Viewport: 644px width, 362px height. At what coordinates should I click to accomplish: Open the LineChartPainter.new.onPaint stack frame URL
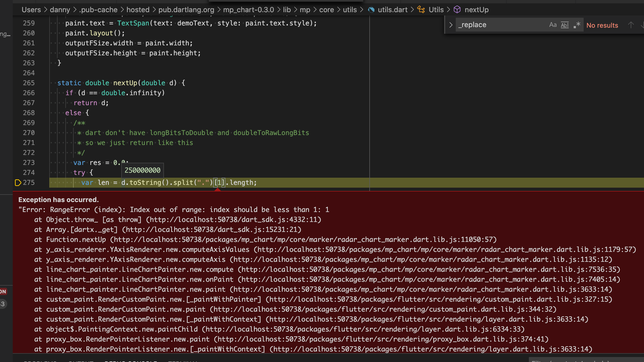(x=429, y=279)
